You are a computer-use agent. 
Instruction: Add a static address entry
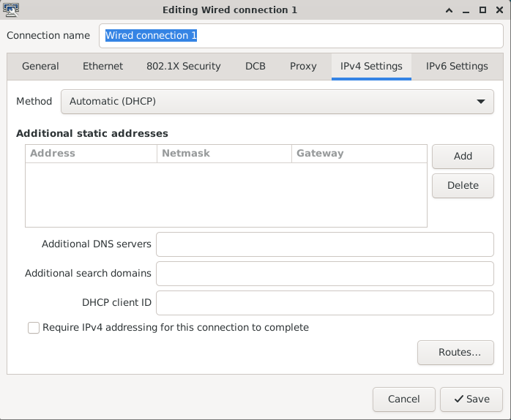463,157
